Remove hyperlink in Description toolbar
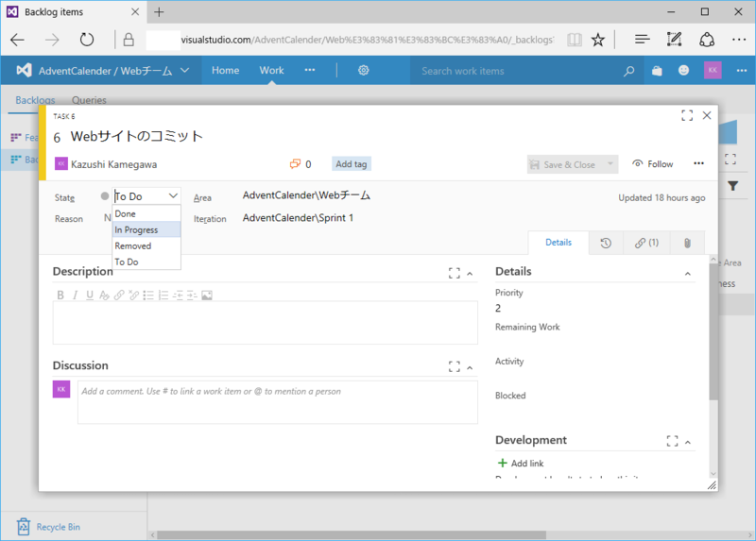This screenshot has height=541, width=756. point(133,295)
